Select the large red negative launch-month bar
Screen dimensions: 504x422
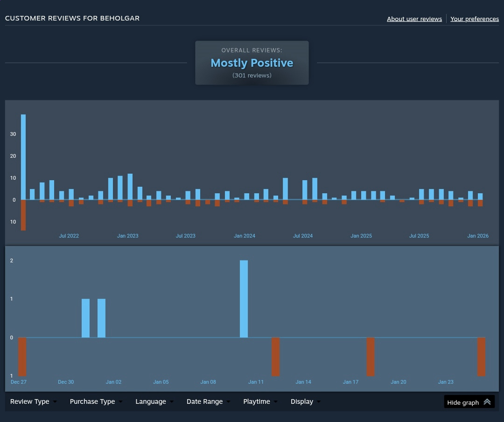pos(23,215)
